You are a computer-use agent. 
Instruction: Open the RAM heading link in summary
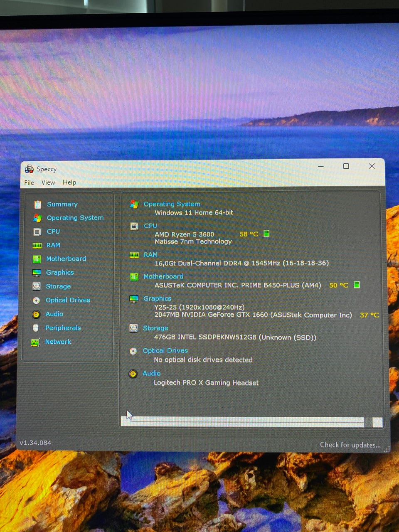click(x=150, y=255)
